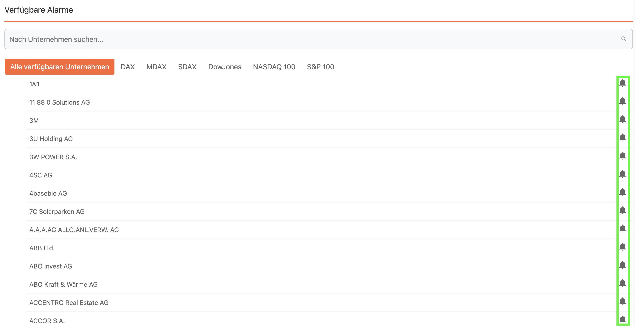Screen dimensions: 644x326
Task: Toggle the alarm bell for 3M
Action: point(622,119)
